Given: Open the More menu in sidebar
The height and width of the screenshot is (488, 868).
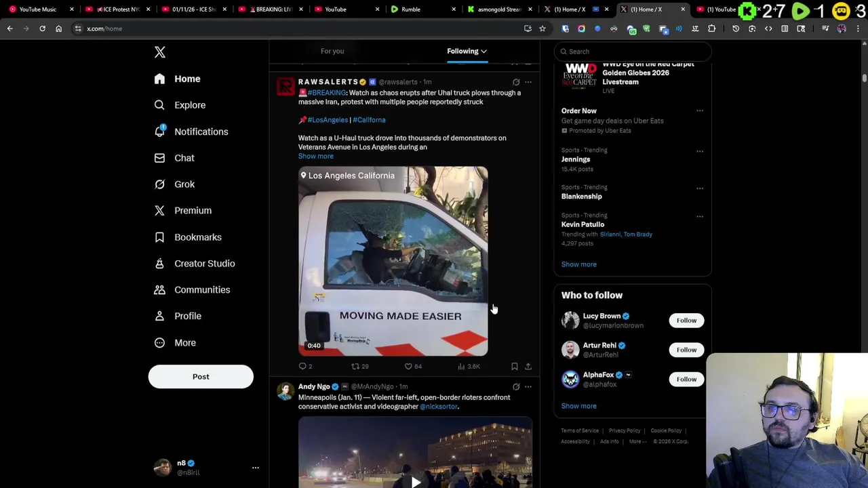Looking at the screenshot, I should (x=175, y=343).
